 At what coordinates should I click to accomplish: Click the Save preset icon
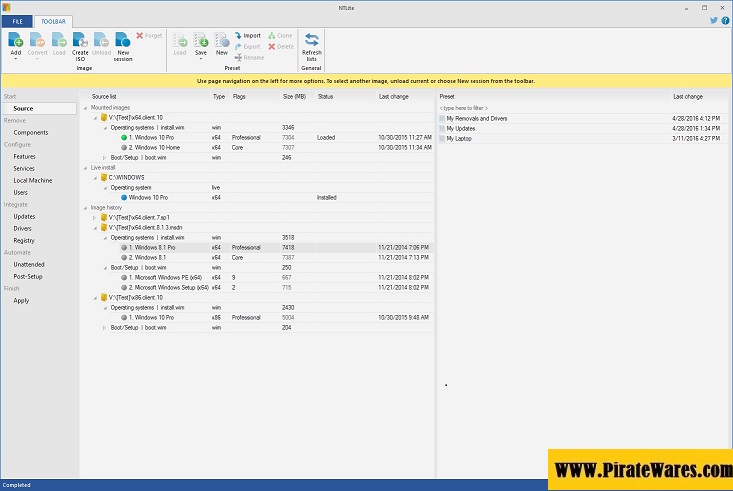(201, 40)
